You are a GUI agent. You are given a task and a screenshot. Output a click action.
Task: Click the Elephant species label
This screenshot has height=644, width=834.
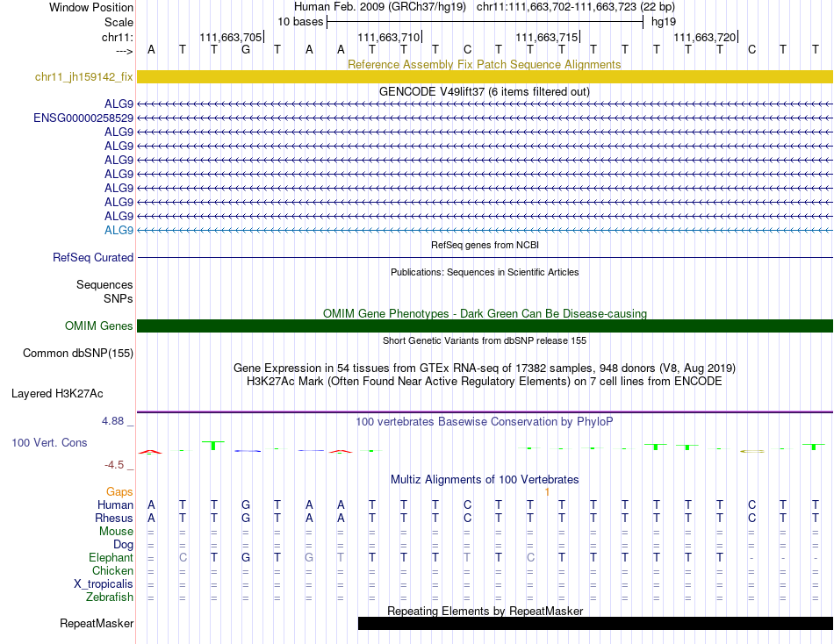tap(111, 557)
